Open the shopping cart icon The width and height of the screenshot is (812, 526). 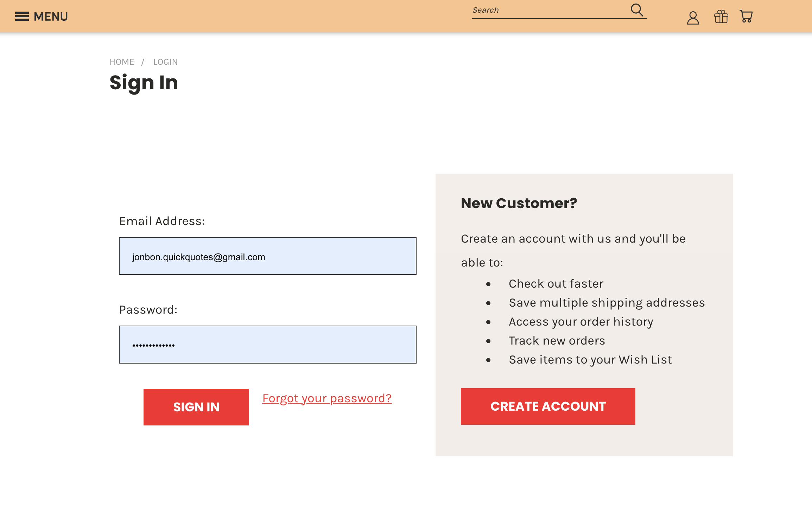click(746, 17)
